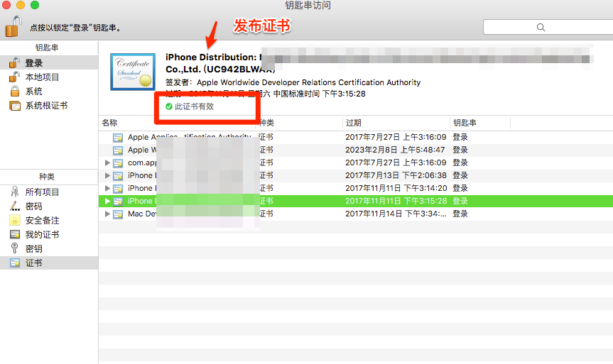Viewport: 613px width, 364px height.
Task: Expand the com.app certificate row
Action: coord(107,162)
